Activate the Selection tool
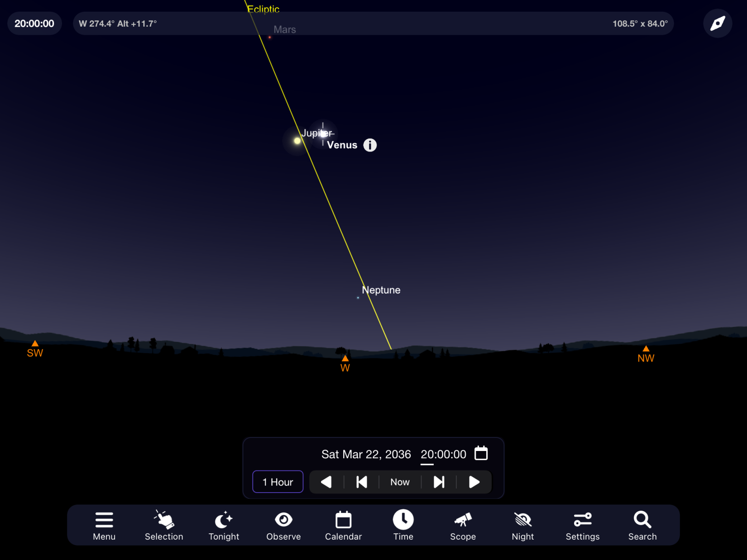The height and width of the screenshot is (560, 747). (164, 526)
